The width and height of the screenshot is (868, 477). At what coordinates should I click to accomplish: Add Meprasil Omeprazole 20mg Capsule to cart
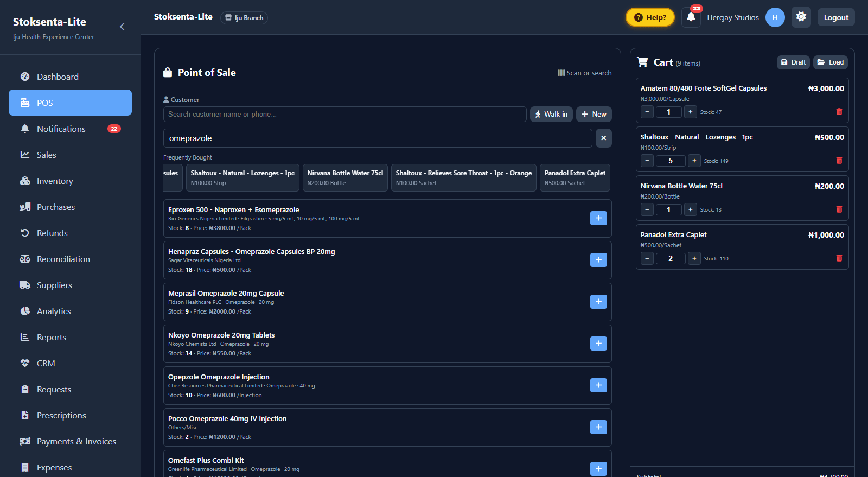pos(598,302)
